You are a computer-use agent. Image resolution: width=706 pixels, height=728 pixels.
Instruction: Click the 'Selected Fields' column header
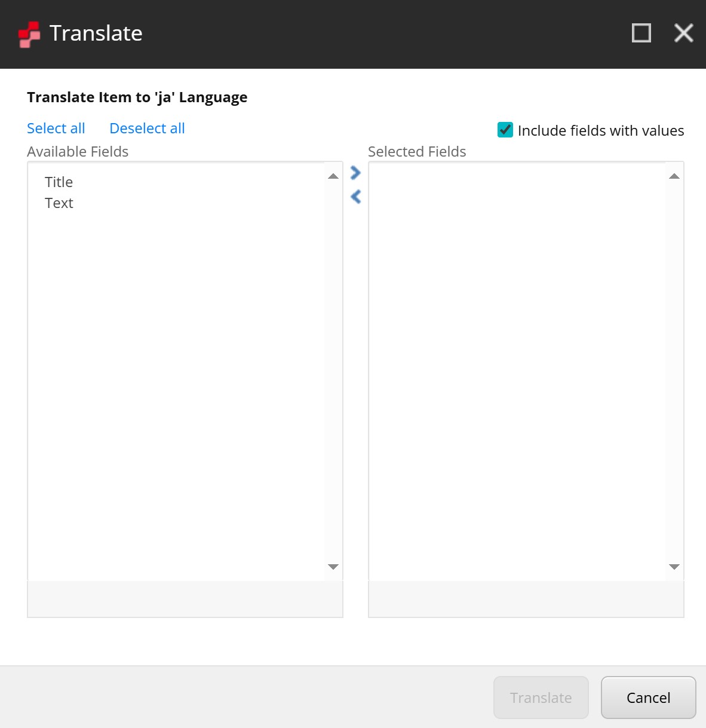417,151
